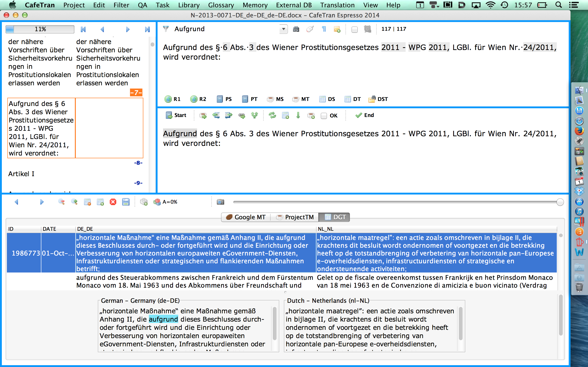This screenshot has height=367, width=588.
Task: Click the binoculars search icon
Action: coord(296,29)
